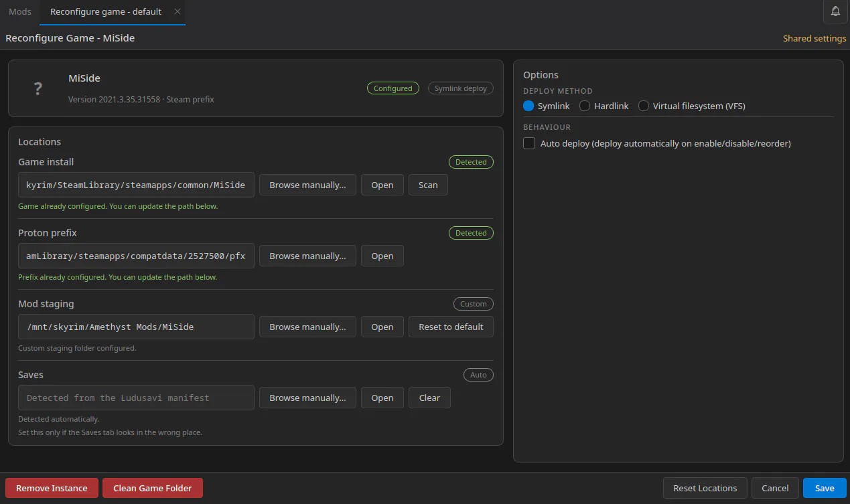Open the Saves folder
Image resolution: width=850 pixels, height=504 pixels.
[x=382, y=398]
